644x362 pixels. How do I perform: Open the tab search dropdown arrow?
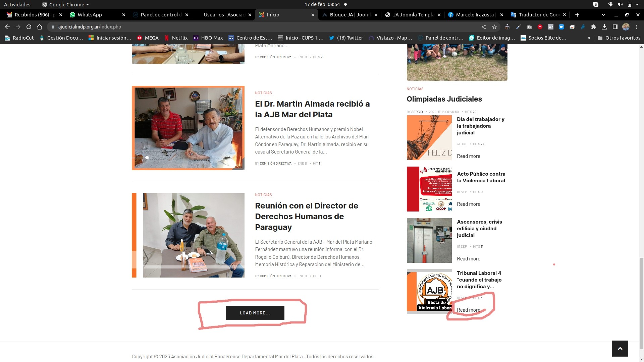tap(603, 15)
